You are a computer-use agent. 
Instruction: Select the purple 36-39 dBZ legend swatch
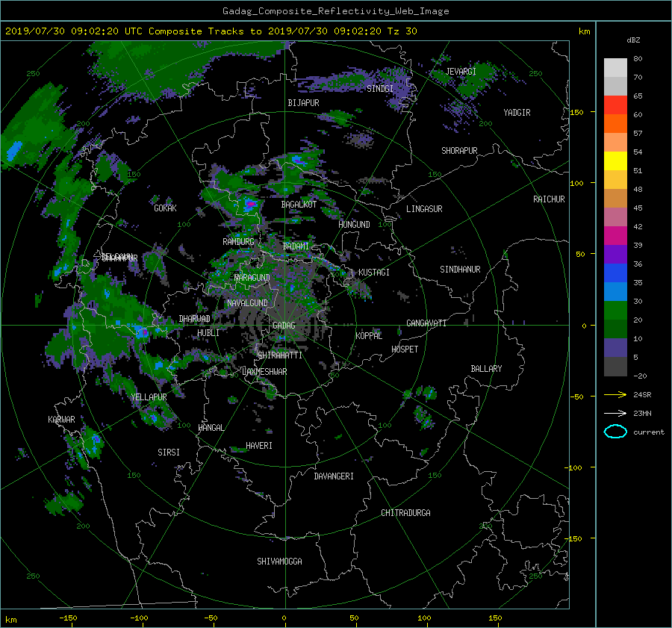tap(615, 254)
